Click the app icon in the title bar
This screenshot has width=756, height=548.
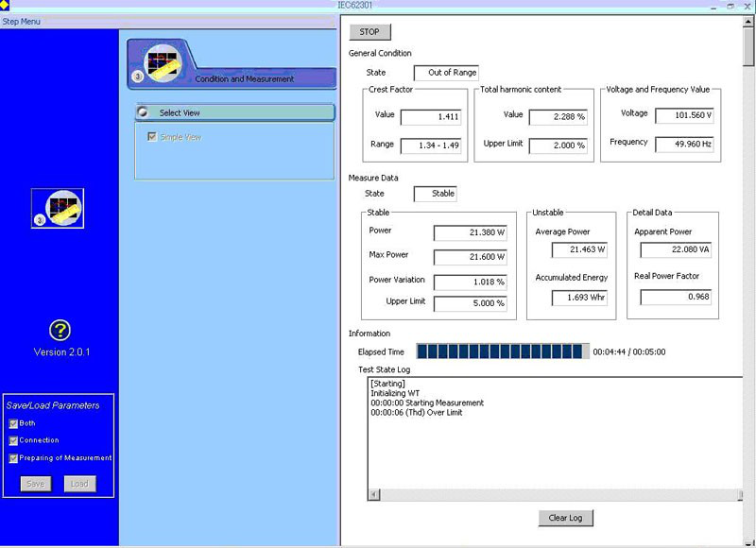click(x=5, y=5)
